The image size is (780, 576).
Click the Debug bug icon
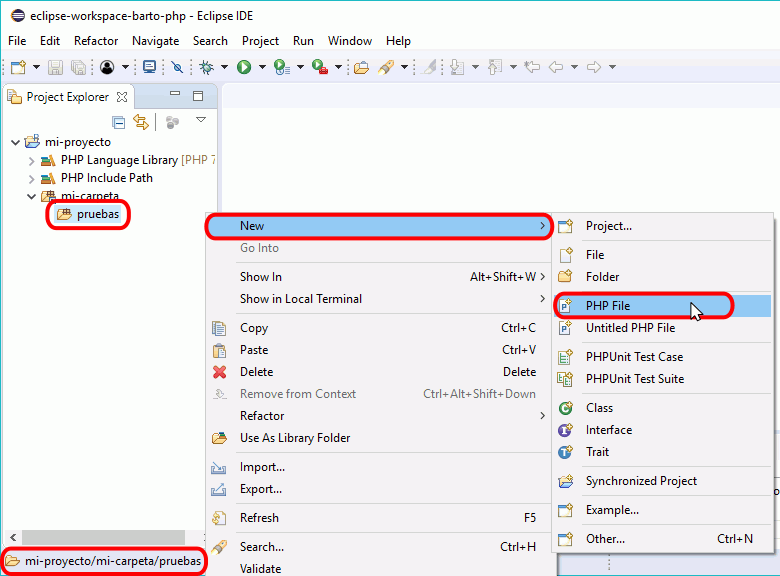[x=206, y=67]
